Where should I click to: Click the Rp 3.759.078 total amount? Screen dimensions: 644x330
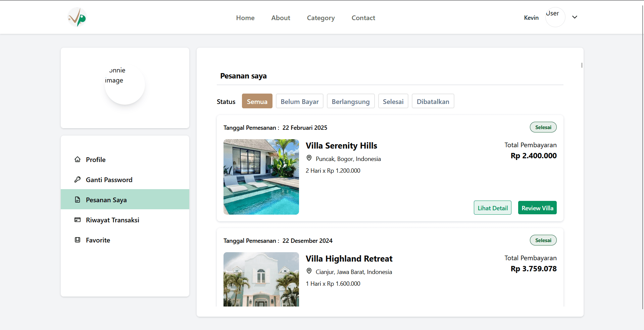(534, 269)
